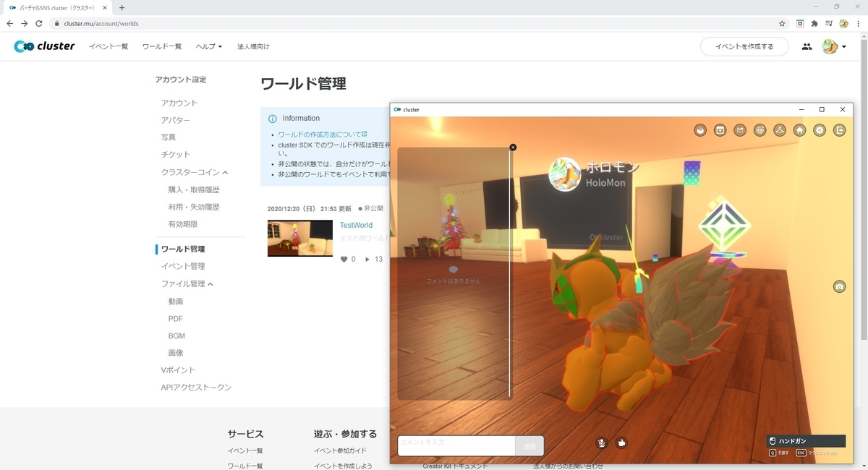The height and width of the screenshot is (470, 868).
Task: Click the screen share icon in cluster toolbar
Action: pos(720,130)
